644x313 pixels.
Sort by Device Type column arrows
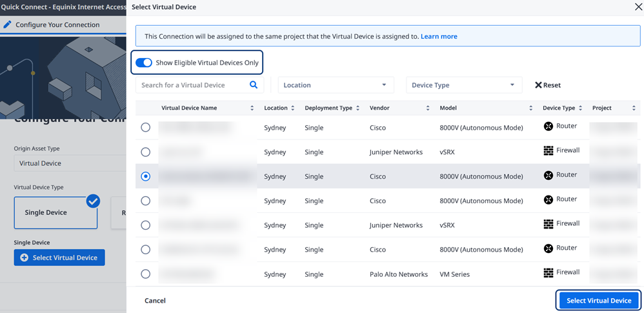coord(580,108)
